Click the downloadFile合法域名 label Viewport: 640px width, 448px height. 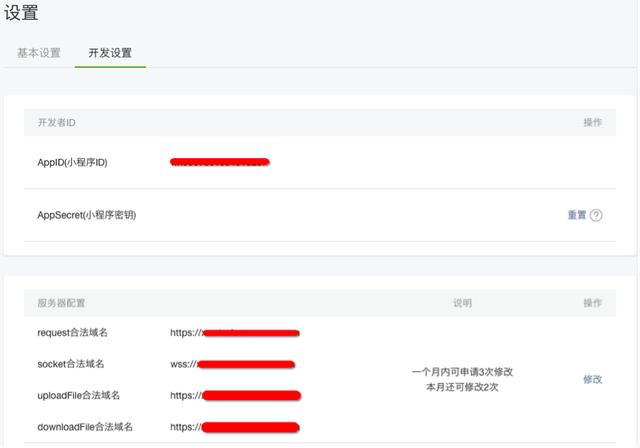85,427
